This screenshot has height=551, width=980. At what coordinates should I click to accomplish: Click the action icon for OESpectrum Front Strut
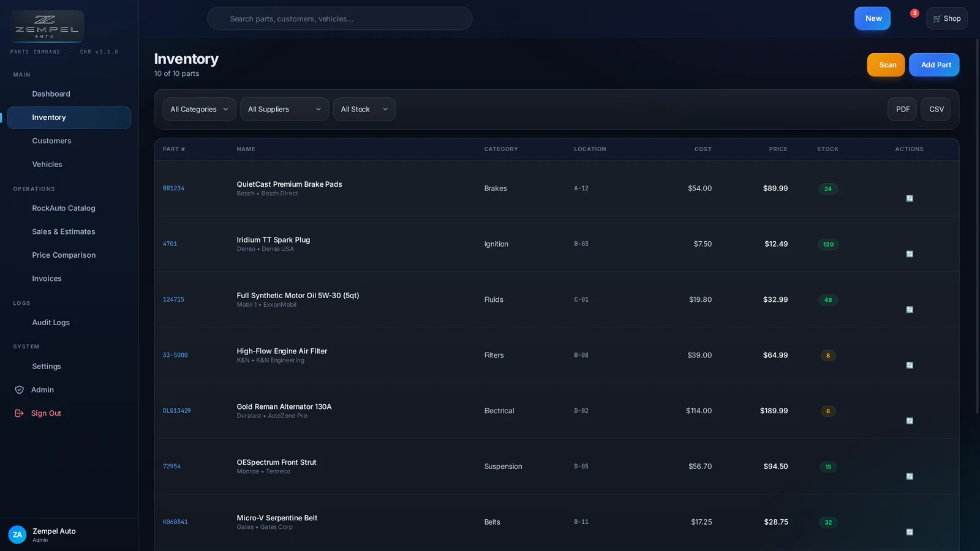coord(910,476)
